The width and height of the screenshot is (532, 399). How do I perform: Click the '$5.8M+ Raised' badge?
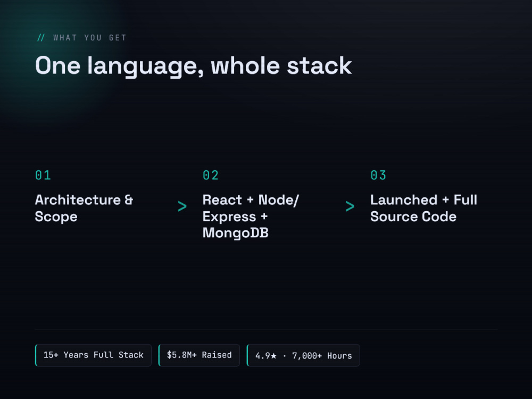point(199,355)
